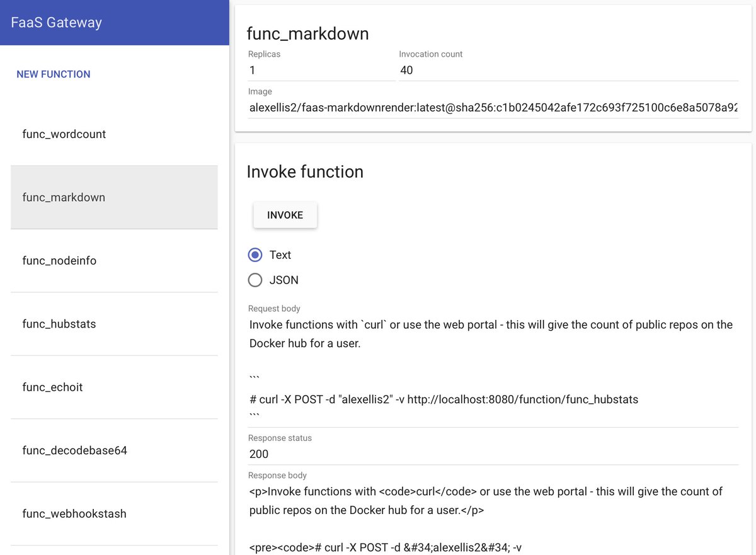Click inside the Request body text area
756x555 pixels.
pyautogui.click(x=493, y=372)
